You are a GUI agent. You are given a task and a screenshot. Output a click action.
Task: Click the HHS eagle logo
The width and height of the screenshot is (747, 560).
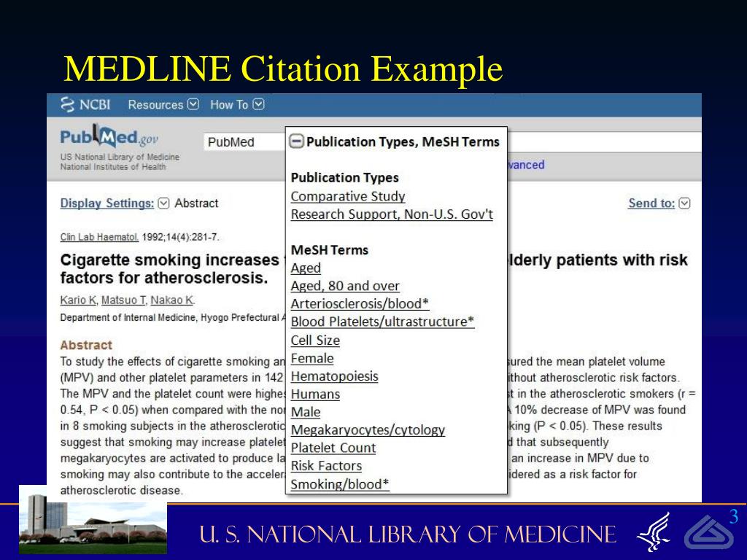pos(654,532)
